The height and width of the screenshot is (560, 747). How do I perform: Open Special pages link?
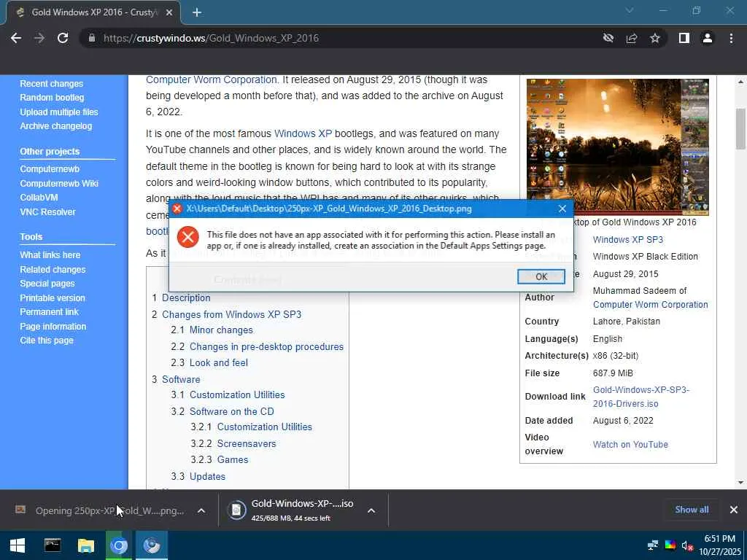pyautogui.click(x=47, y=284)
